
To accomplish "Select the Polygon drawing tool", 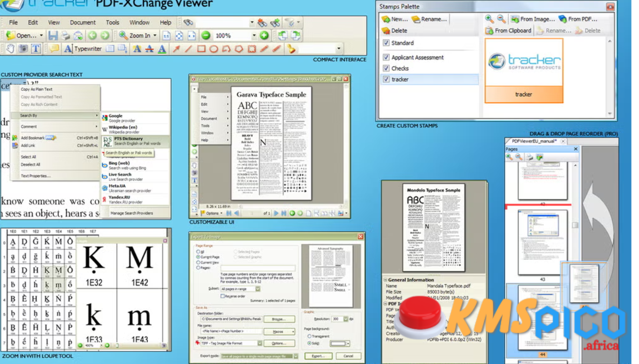I will click(239, 49).
